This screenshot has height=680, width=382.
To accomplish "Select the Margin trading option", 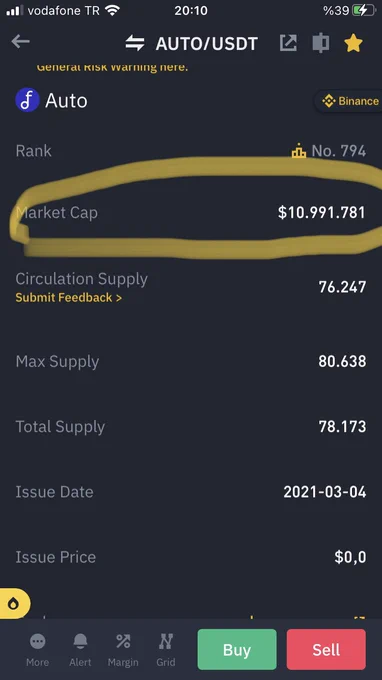I will (123, 650).
